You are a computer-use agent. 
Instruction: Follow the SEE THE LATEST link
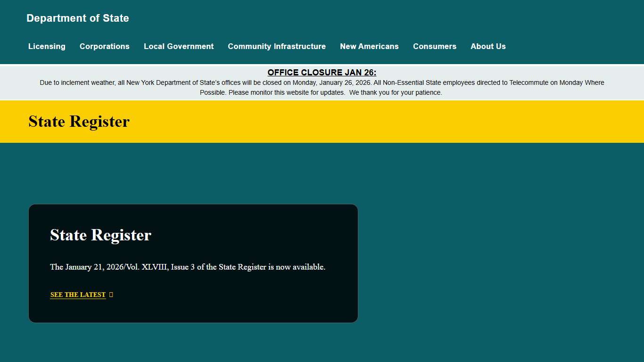point(78,294)
